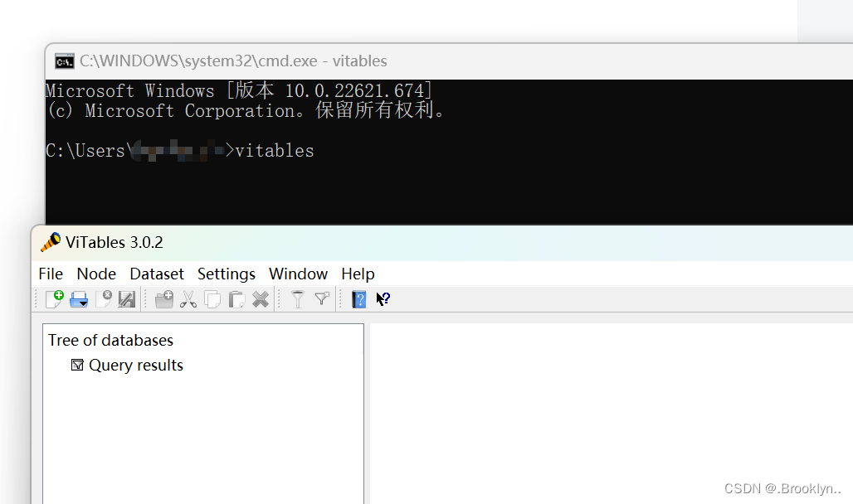Click the Microsoft Corporation copyright line

pyautogui.click(x=246, y=110)
